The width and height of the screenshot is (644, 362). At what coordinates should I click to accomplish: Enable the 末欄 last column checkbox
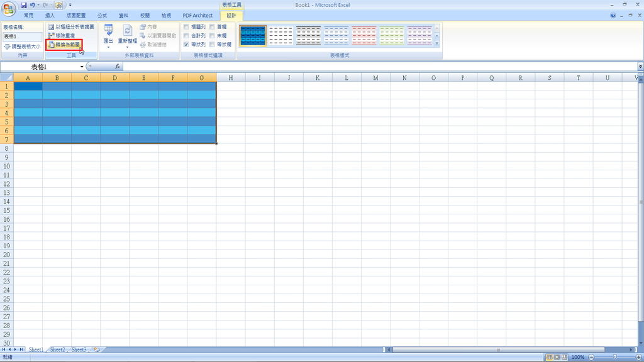coord(212,36)
